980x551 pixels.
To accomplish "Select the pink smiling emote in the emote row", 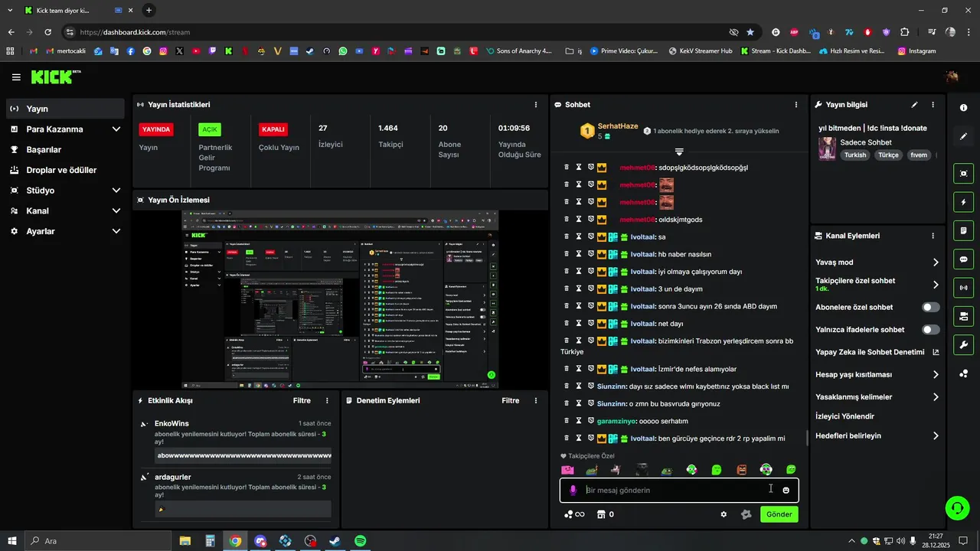I will pyautogui.click(x=567, y=470).
